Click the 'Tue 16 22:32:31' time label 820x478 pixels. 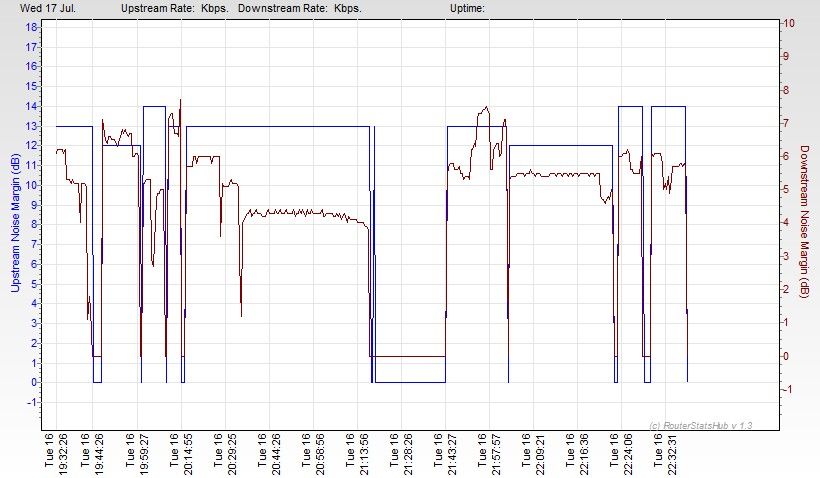(x=665, y=454)
